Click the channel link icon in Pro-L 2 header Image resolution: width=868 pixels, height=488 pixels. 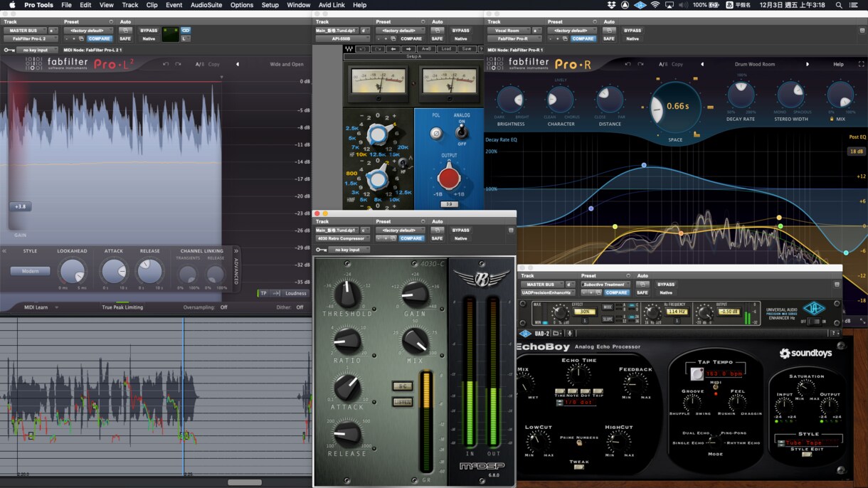[186, 31]
